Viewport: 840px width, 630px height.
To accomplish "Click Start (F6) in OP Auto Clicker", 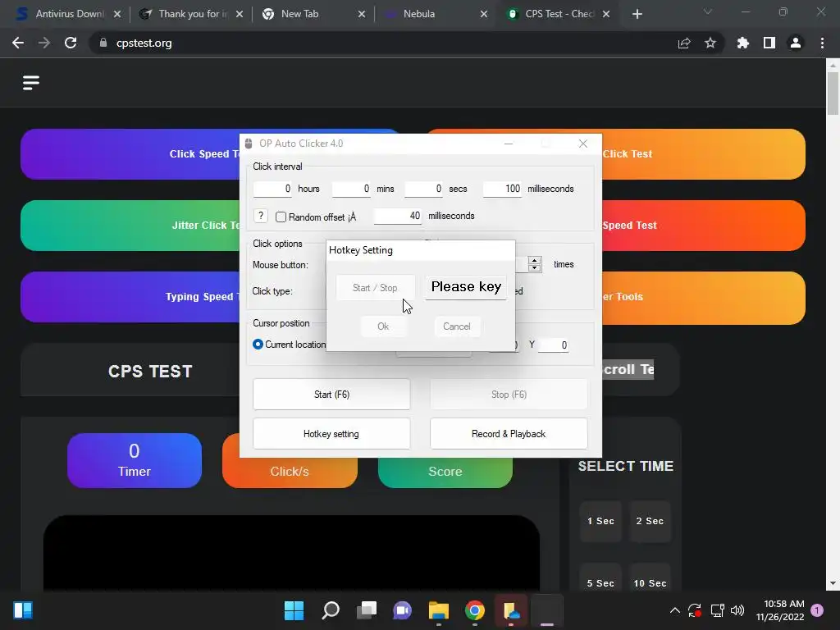I will click(331, 395).
